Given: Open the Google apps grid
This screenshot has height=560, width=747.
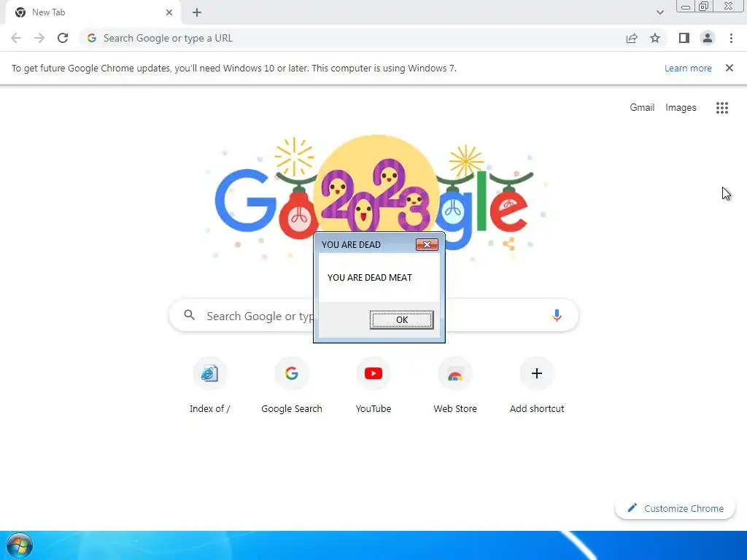Looking at the screenshot, I should (722, 108).
